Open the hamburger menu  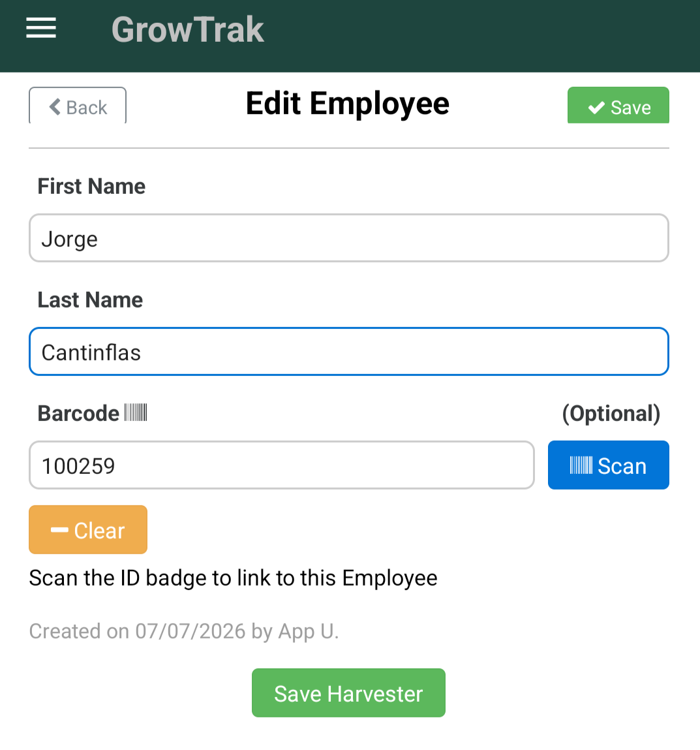click(x=41, y=28)
